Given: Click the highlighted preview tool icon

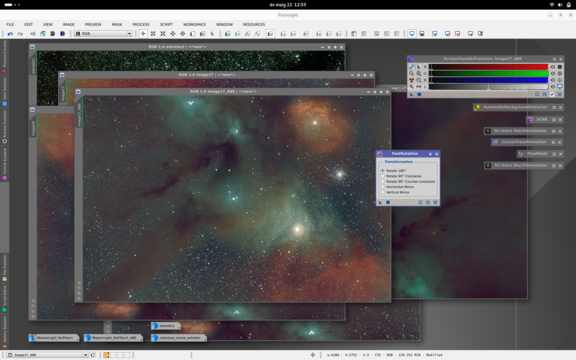Looking at the screenshot, I should point(270,33).
